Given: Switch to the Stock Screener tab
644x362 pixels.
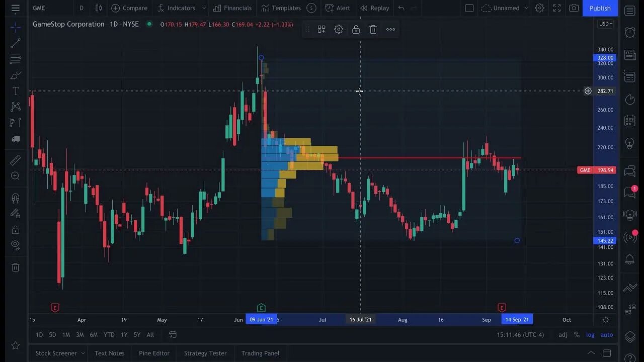Looking at the screenshot, I should 56,353.
